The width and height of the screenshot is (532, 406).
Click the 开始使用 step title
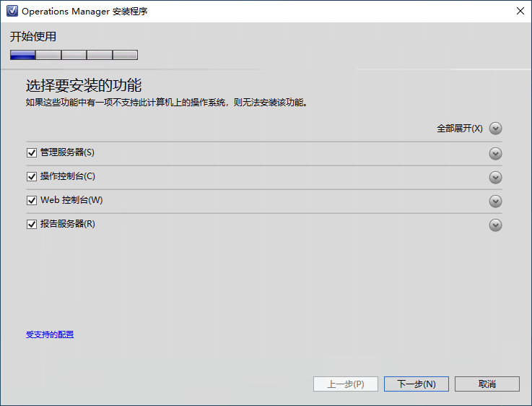click(x=33, y=36)
